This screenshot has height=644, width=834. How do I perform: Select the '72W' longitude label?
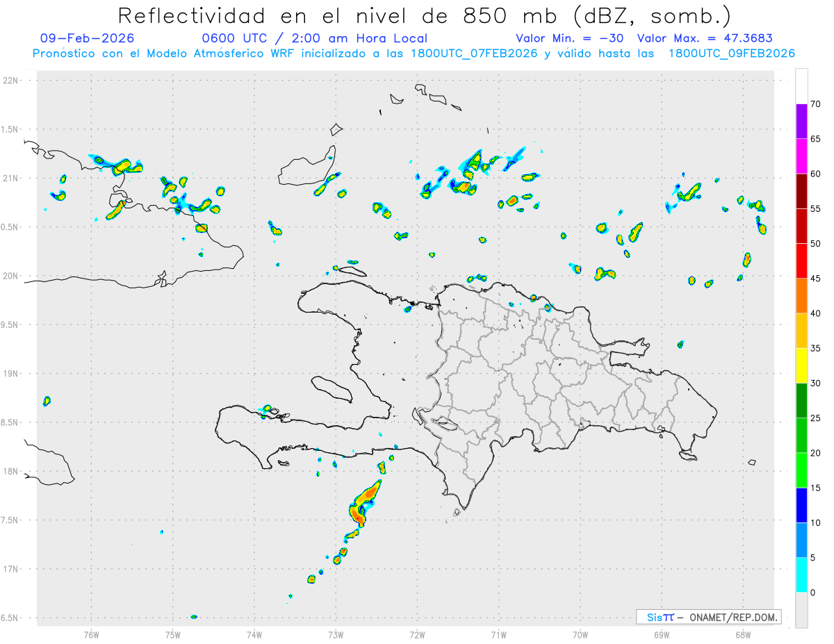click(x=417, y=634)
